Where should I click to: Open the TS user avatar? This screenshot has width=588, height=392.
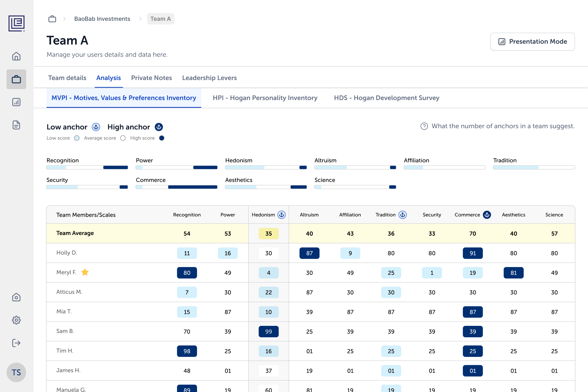[16, 372]
